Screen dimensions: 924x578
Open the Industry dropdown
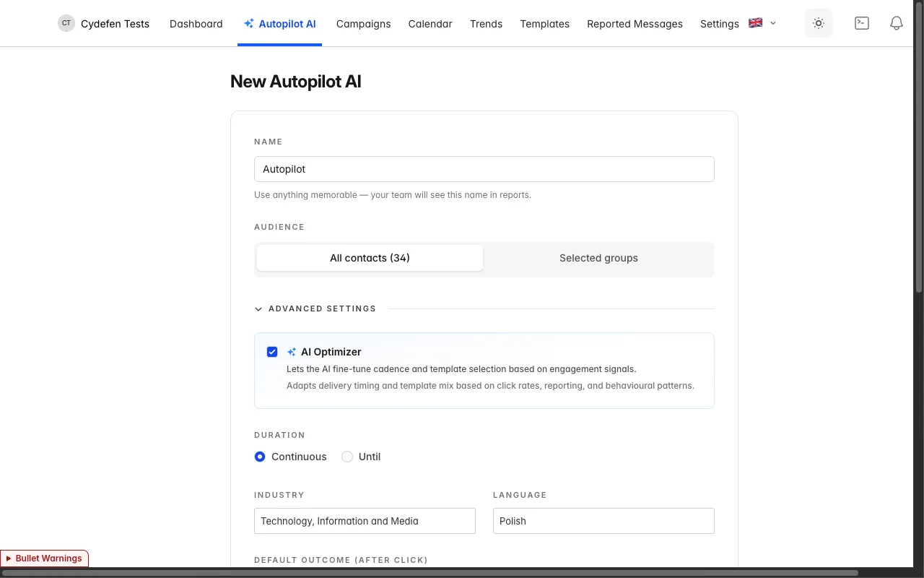365,521
